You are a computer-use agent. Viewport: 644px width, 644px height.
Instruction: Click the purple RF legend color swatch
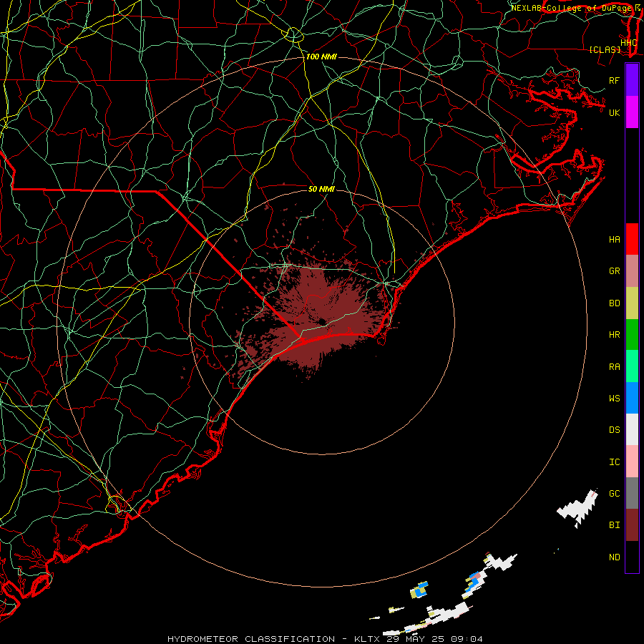point(632,80)
